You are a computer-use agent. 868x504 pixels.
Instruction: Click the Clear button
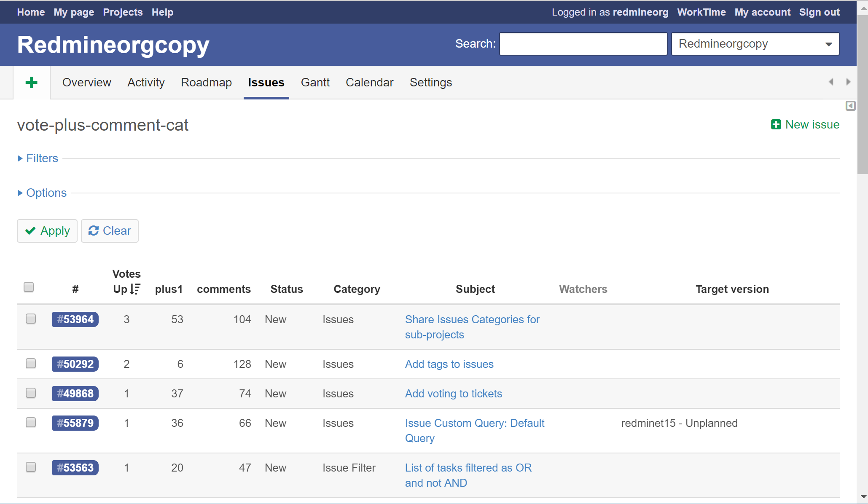(x=110, y=231)
